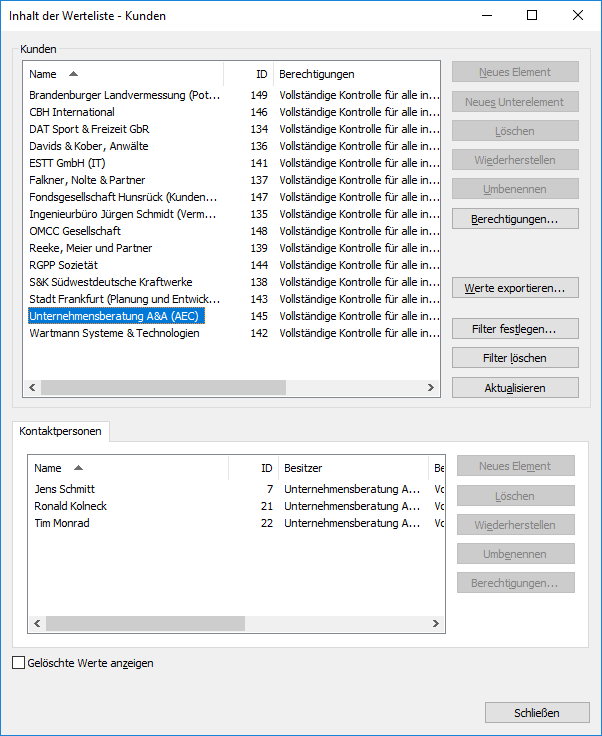Select CBH International in customer list
Image resolution: width=602 pixels, height=736 pixels.
pyautogui.click(x=72, y=112)
